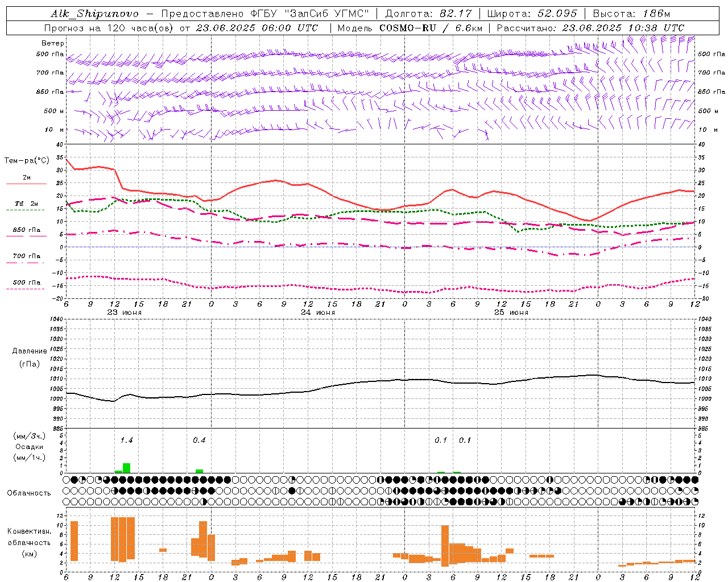Click the (гПа) unit under Давление
The height and width of the screenshot is (582, 728).
tap(30, 364)
